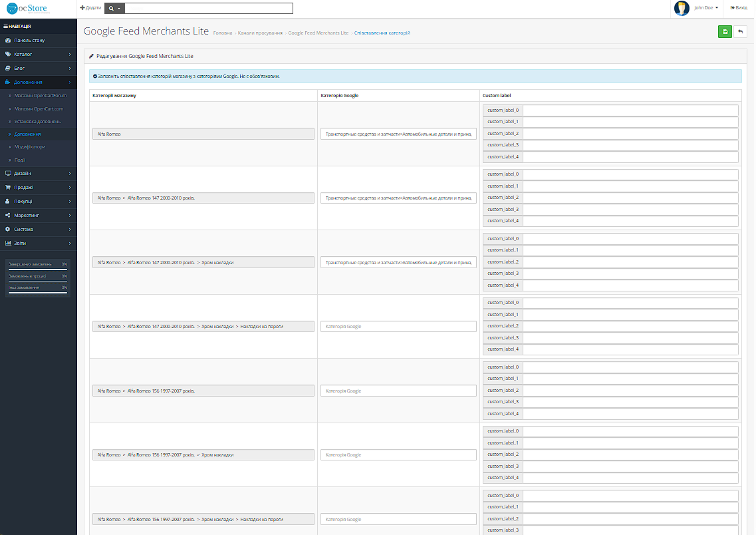Click John Doe avatar picture
The image size is (756, 535).
coord(682,8)
